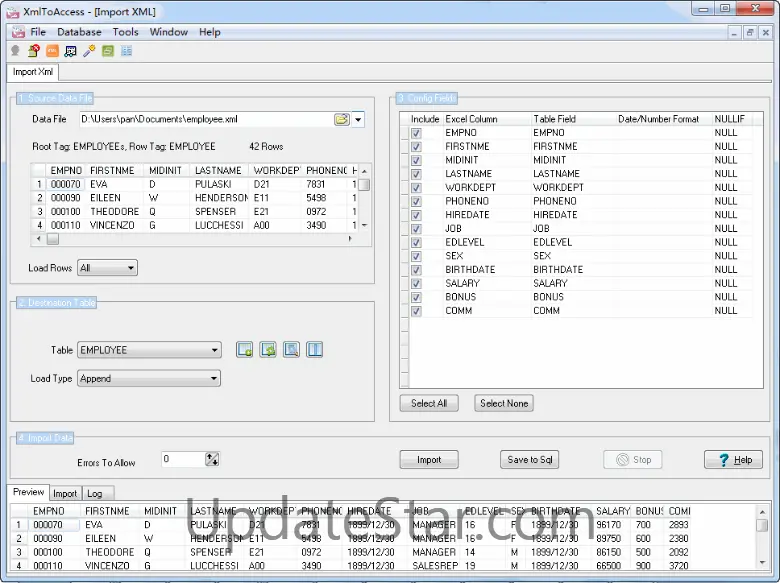Click the Date/Number Format column header
The height and width of the screenshot is (583, 780).
coord(658,119)
